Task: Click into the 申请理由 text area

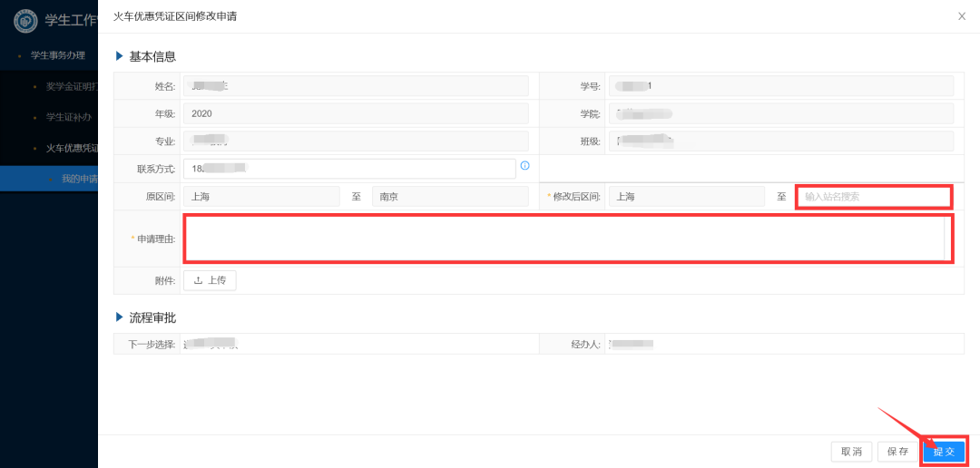Action: (x=566, y=239)
